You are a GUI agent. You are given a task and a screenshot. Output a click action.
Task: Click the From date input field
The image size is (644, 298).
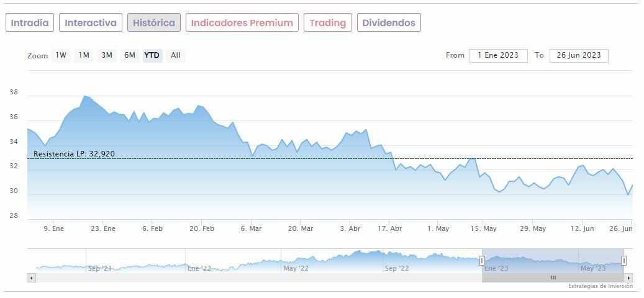498,55
